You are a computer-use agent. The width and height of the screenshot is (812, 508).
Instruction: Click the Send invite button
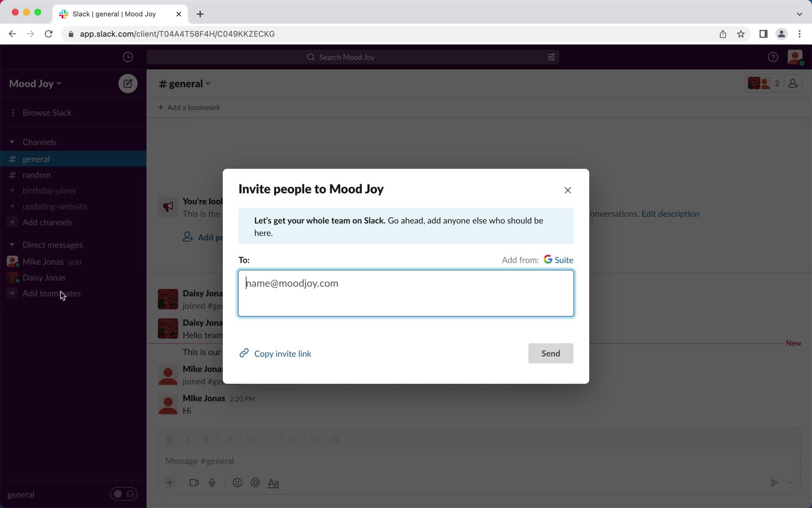(x=551, y=353)
